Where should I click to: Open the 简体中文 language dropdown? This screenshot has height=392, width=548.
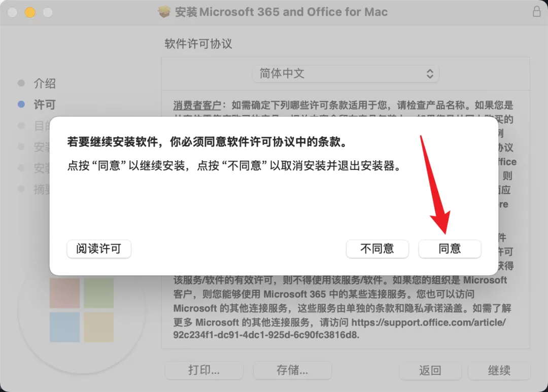point(346,74)
